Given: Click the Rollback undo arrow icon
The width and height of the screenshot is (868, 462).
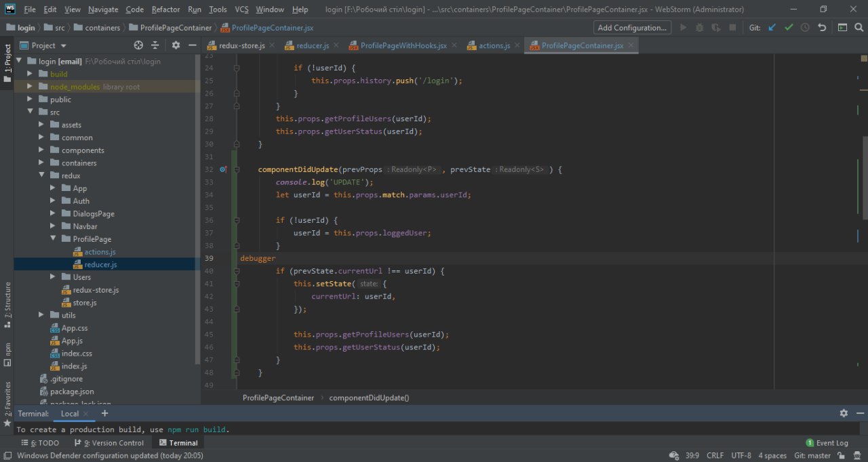Looking at the screenshot, I should point(822,28).
